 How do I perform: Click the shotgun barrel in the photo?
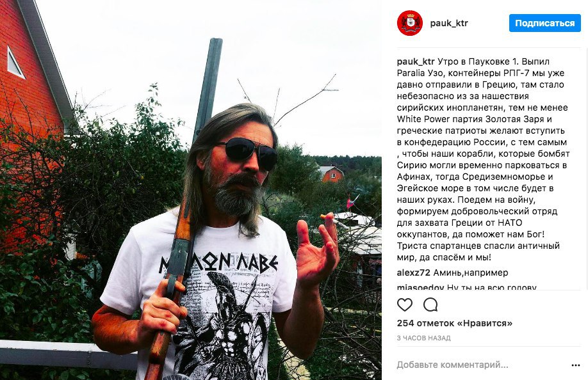(208, 90)
